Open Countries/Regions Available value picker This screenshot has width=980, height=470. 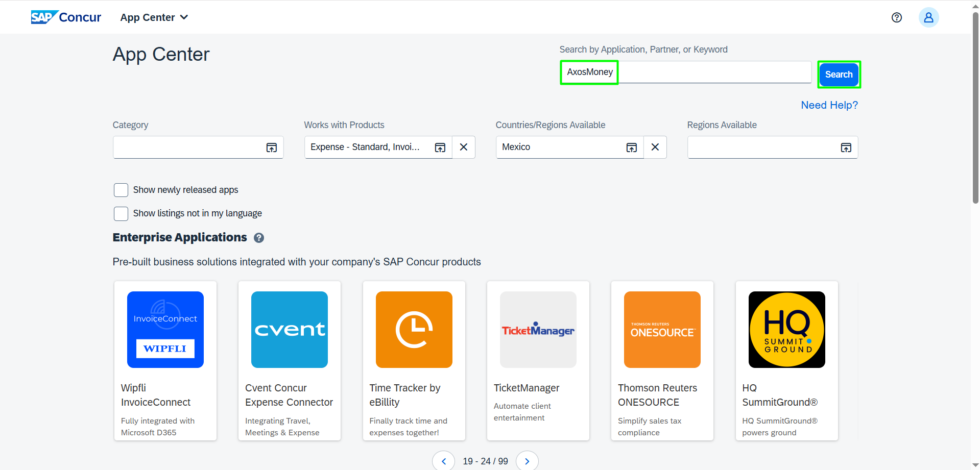pyautogui.click(x=631, y=147)
